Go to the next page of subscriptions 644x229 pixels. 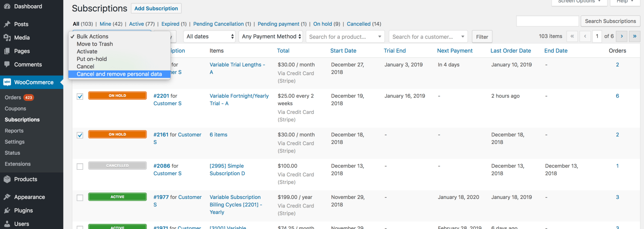pos(621,37)
